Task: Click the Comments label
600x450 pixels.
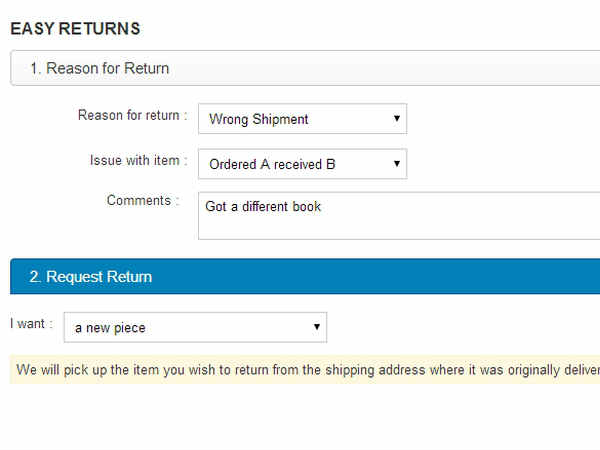Action: [143, 200]
